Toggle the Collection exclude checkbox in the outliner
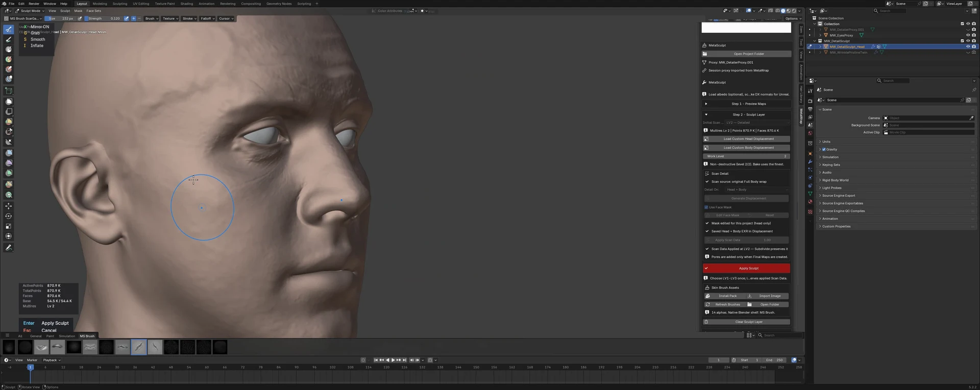The width and height of the screenshot is (980, 390). tap(963, 24)
